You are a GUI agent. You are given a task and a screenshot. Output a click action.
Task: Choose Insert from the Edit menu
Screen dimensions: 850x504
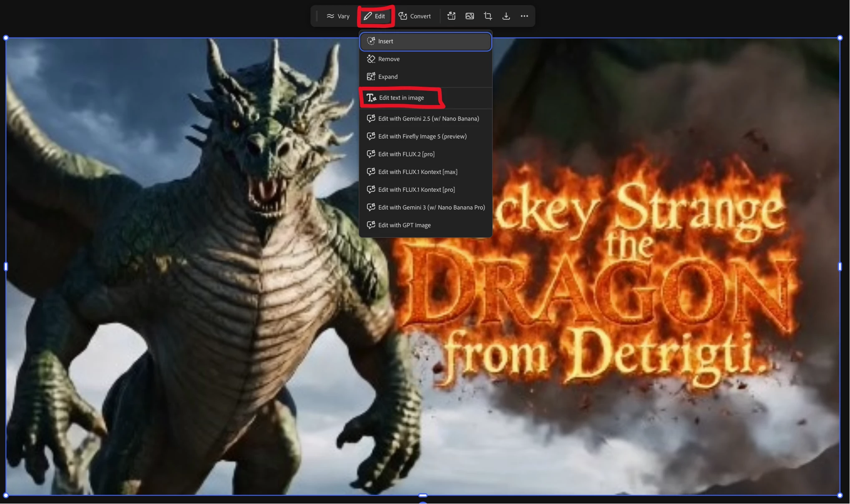425,41
